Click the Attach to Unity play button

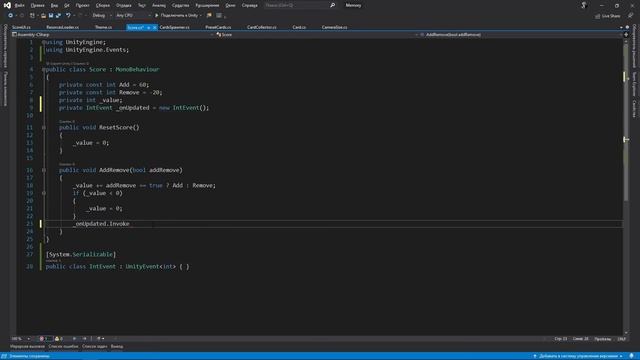[176, 16]
